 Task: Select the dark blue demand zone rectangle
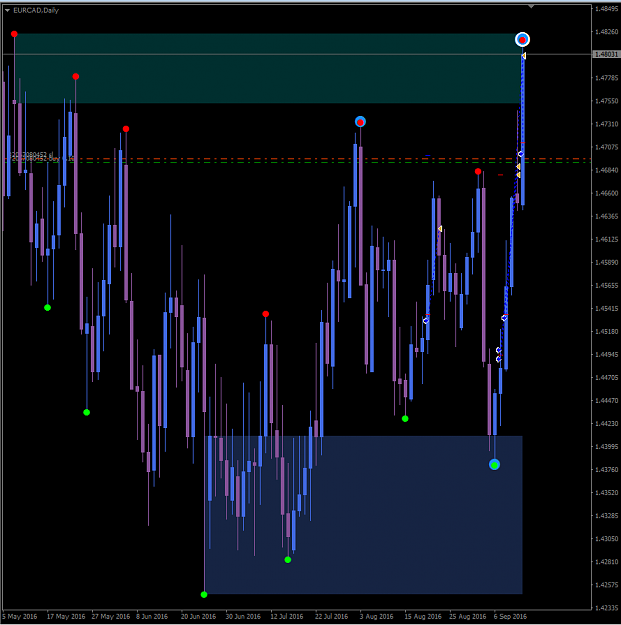[364, 515]
